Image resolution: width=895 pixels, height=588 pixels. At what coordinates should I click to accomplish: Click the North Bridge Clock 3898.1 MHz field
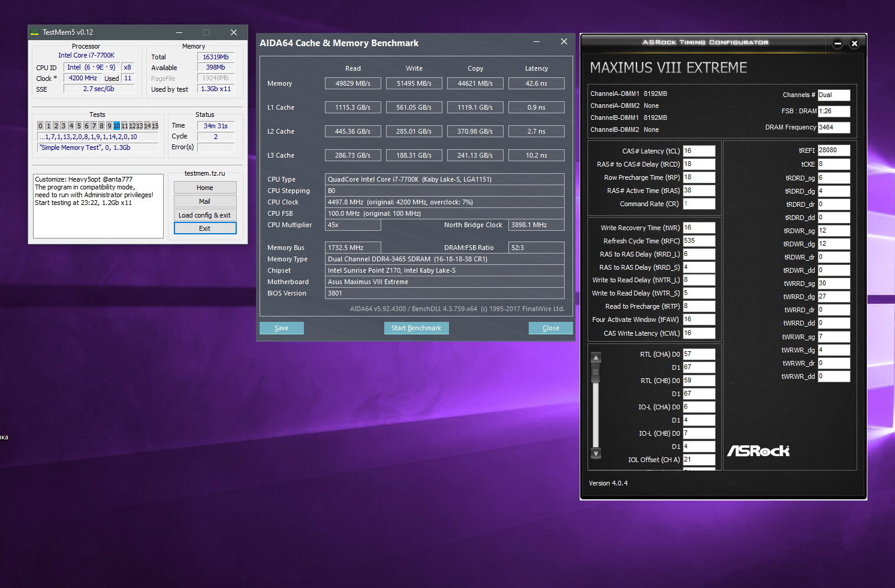click(x=537, y=225)
